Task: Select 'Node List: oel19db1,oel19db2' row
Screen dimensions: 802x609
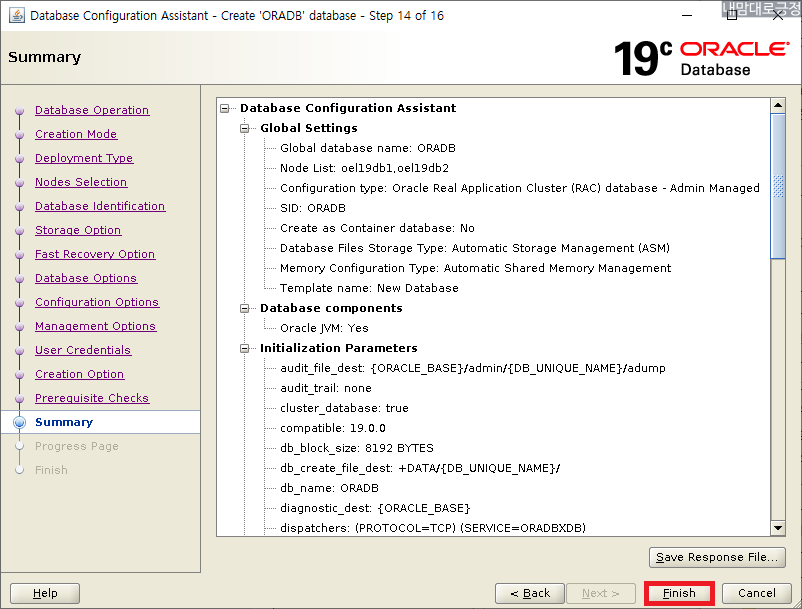Action: click(x=364, y=168)
